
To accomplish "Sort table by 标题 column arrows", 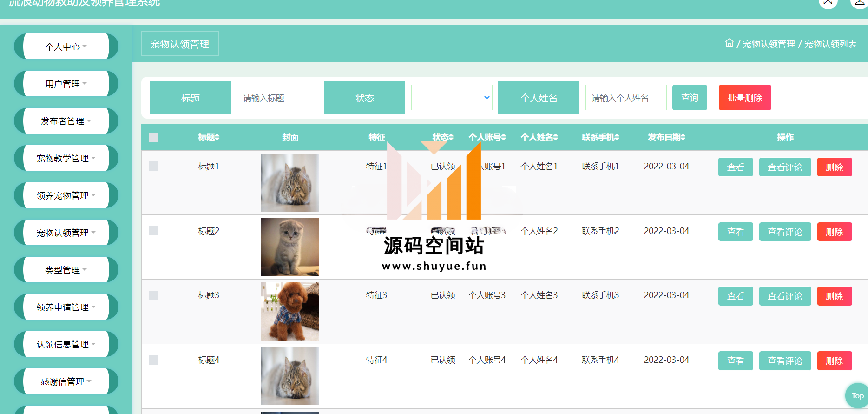I will pos(217,137).
